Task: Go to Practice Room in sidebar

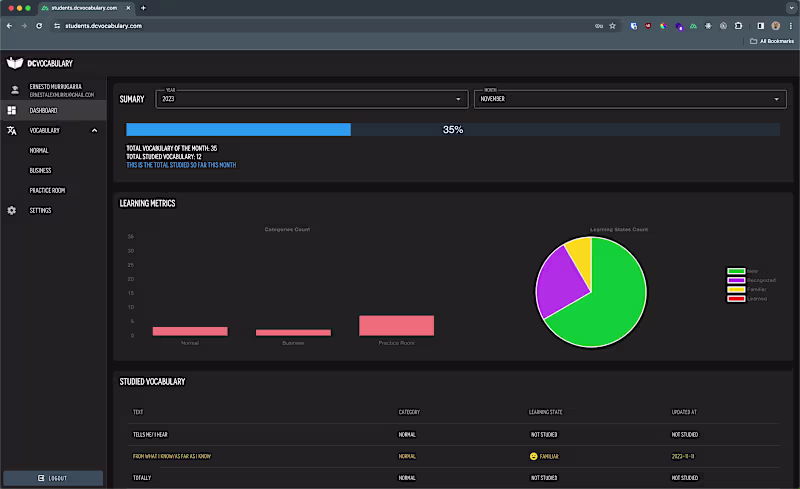Action: [x=47, y=190]
